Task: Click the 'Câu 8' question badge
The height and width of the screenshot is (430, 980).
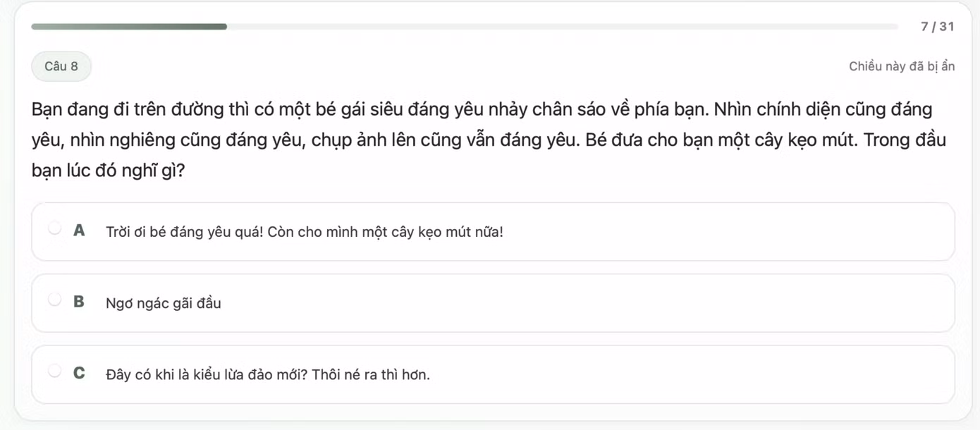Action: pos(61,66)
